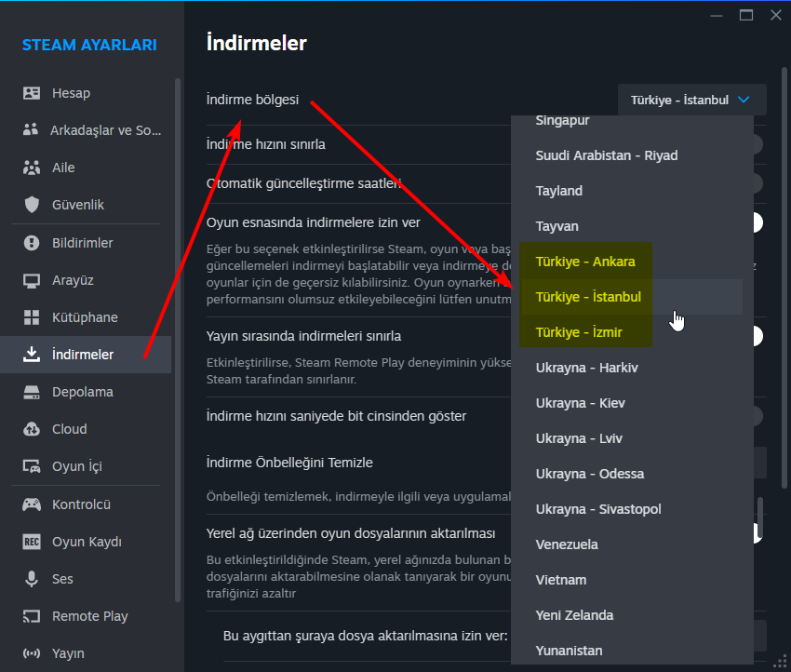The width and height of the screenshot is (791, 672).
Task: Choose Türkiye - Ankara region
Action: click(x=632, y=262)
